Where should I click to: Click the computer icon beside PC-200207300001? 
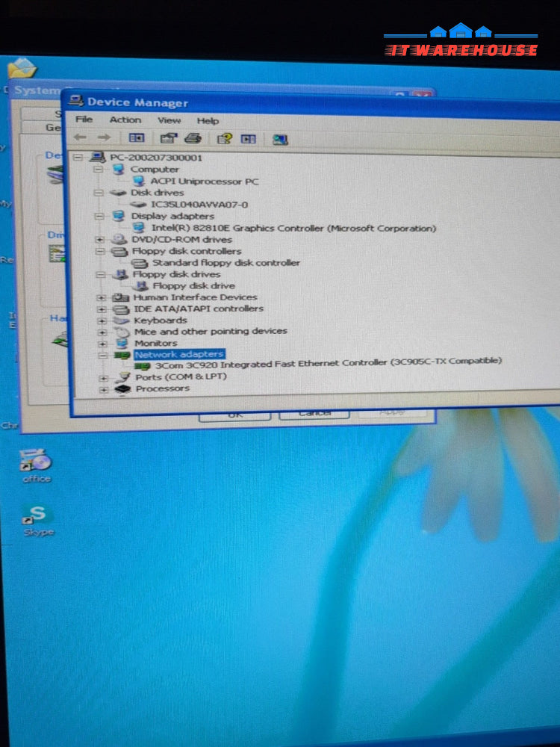(97, 157)
